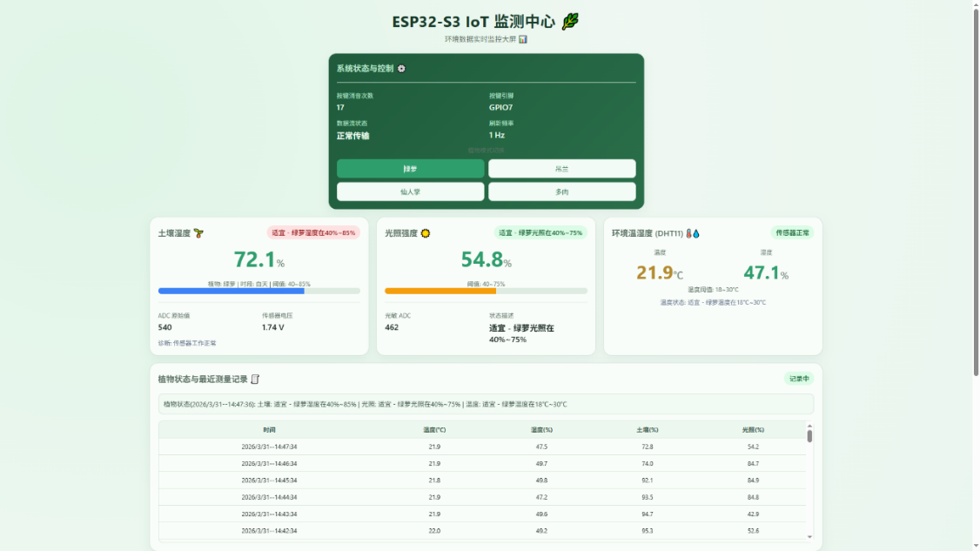Select the 多肉 plant mode button
Image resolution: width=980 pixels, height=551 pixels.
click(561, 192)
